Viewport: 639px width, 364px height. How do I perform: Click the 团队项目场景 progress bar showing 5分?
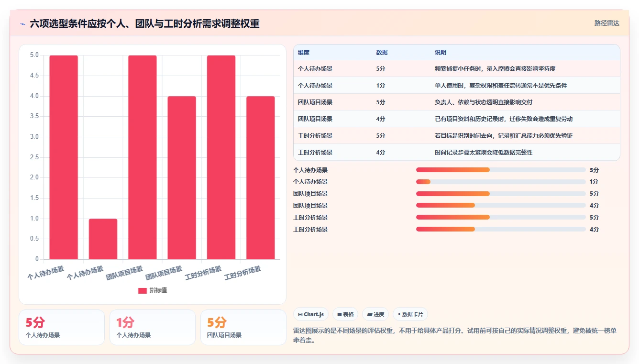point(501,194)
